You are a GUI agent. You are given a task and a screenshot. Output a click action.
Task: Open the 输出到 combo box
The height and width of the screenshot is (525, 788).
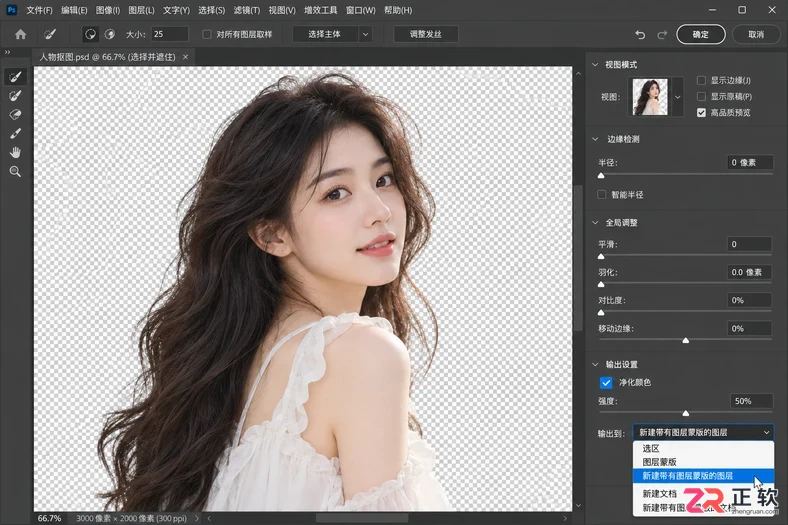703,432
